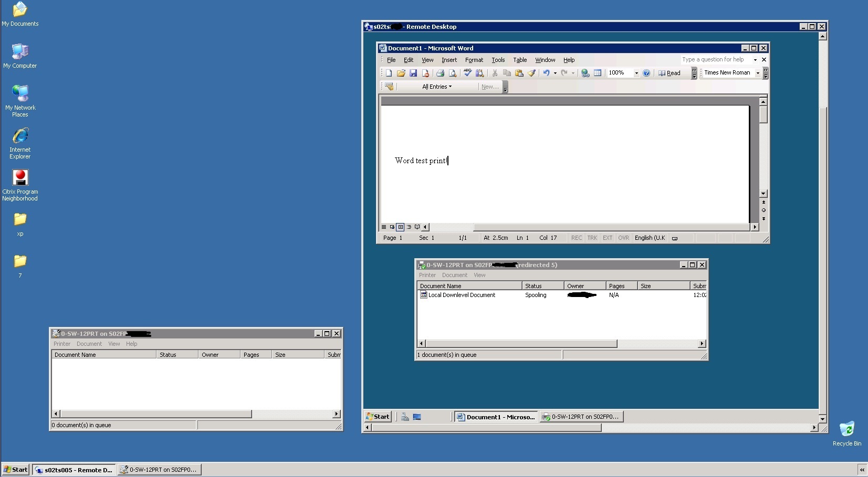868x477 pixels.
Task: Click the Cut scissors icon
Action: point(495,73)
